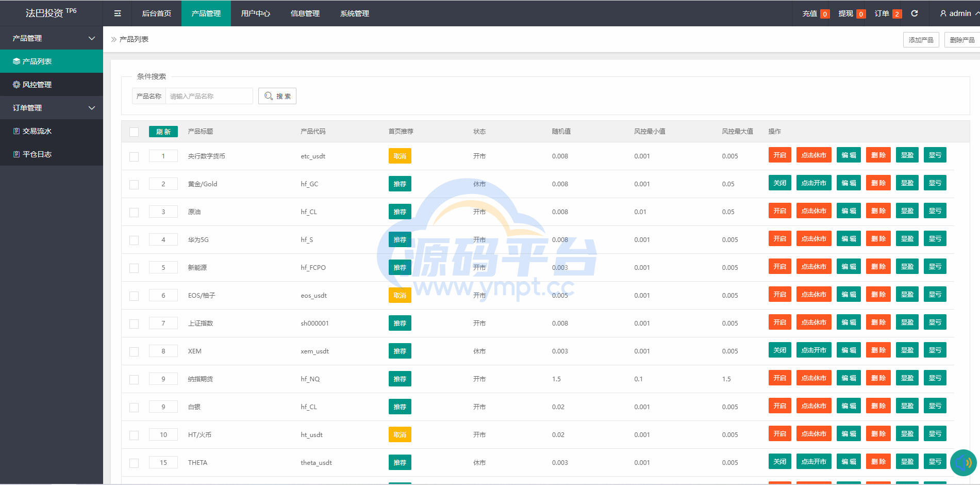Click the 刷新 button in table header
Screen dimensions: 980x485
pyautogui.click(x=163, y=132)
